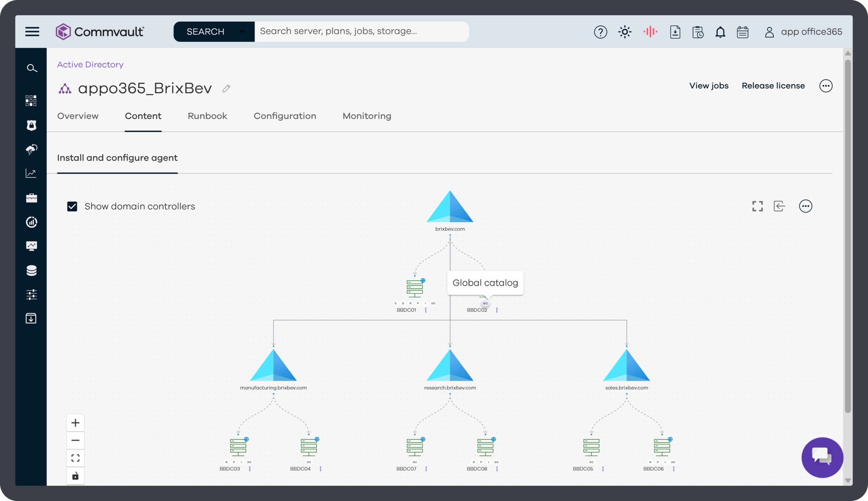Open the storage database icon in sidebar
The height and width of the screenshot is (501, 868).
point(31,270)
